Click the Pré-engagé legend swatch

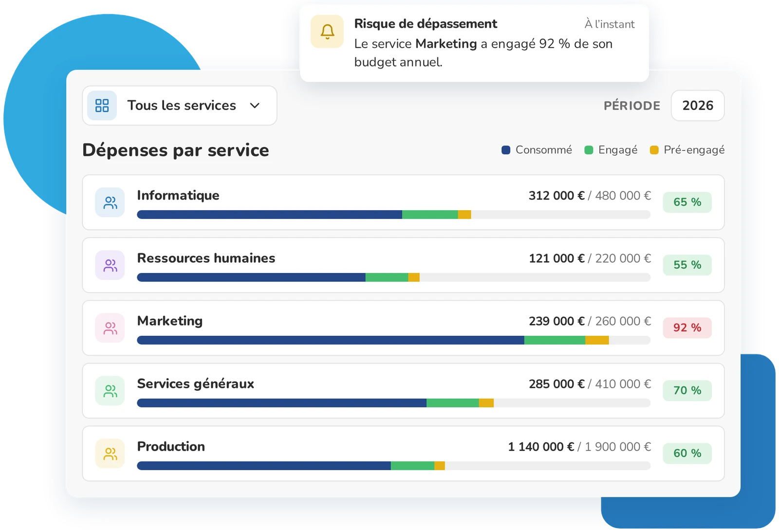tap(654, 150)
